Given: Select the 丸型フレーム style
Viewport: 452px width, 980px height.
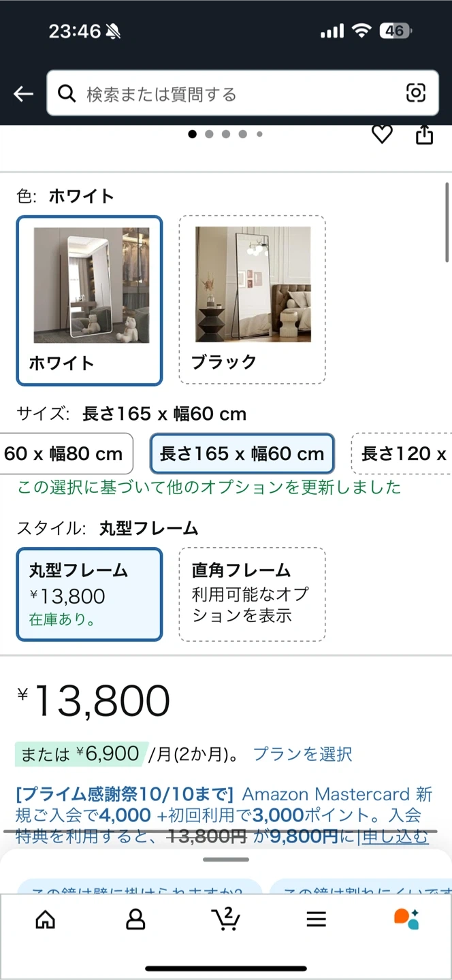Looking at the screenshot, I should coord(89,594).
